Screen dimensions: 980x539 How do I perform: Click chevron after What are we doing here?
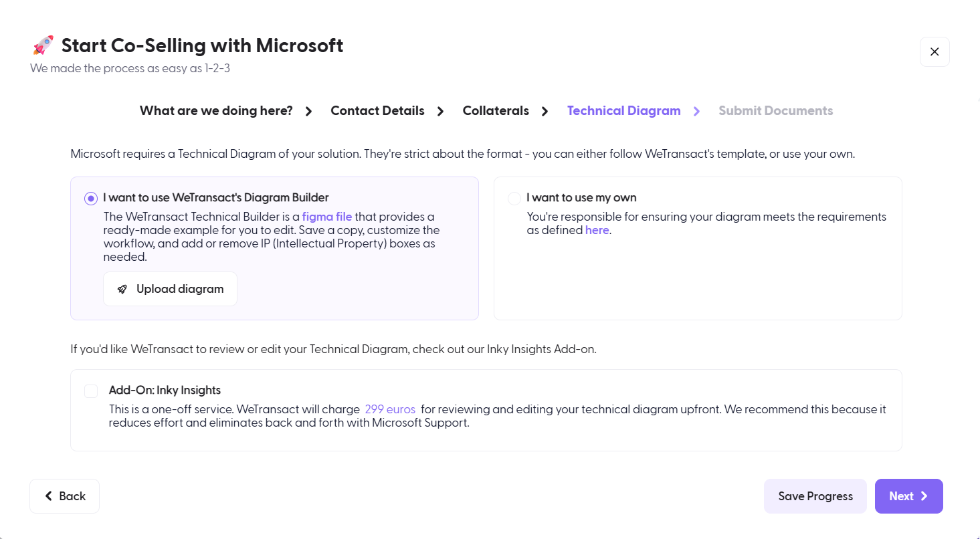[309, 112]
